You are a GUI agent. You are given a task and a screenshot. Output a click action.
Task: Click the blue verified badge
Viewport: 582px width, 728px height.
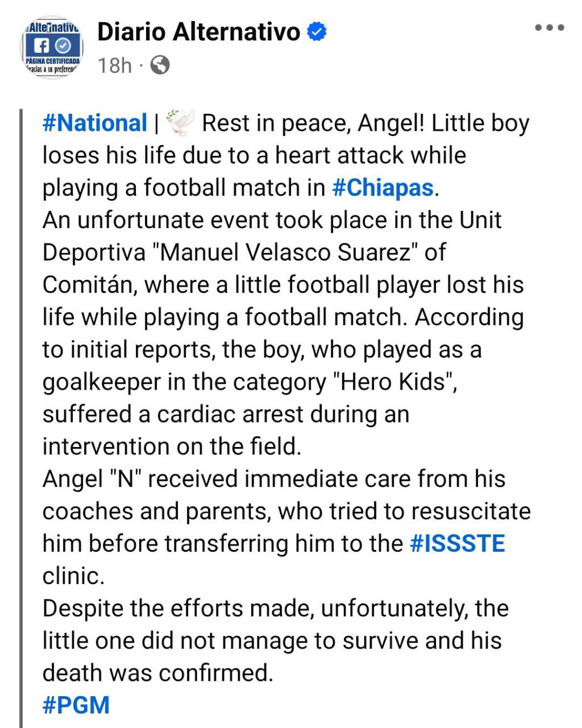point(317,32)
